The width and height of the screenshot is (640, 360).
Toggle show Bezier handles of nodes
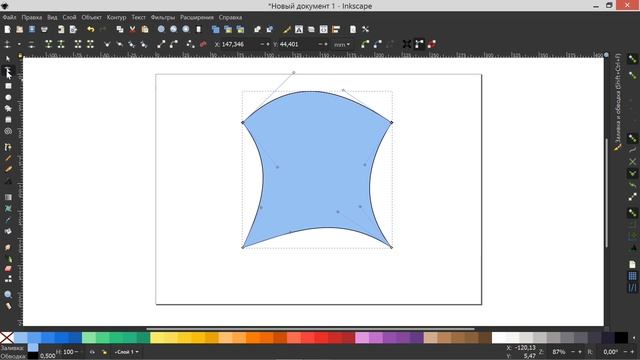tap(419, 44)
